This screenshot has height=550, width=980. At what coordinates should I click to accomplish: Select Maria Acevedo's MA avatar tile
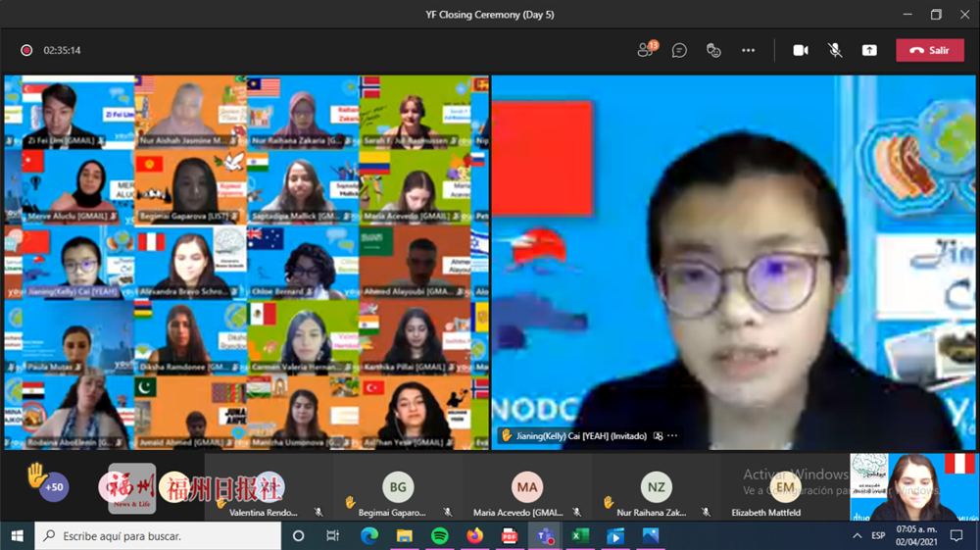pos(527,487)
